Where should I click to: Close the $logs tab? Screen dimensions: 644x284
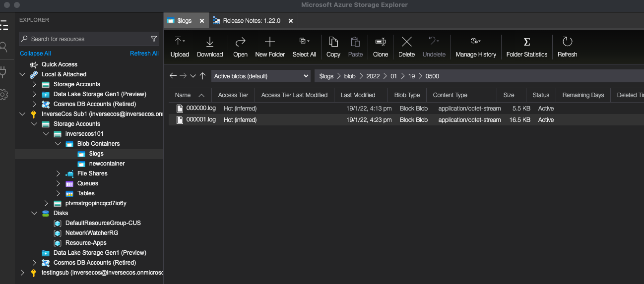(202, 21)
